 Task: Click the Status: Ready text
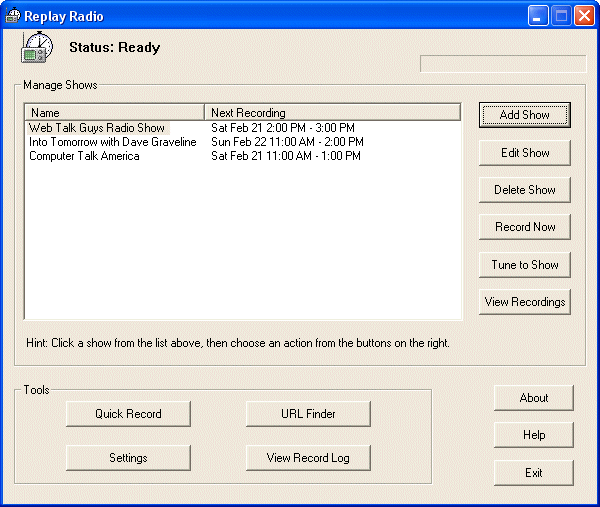pos(114,47)
